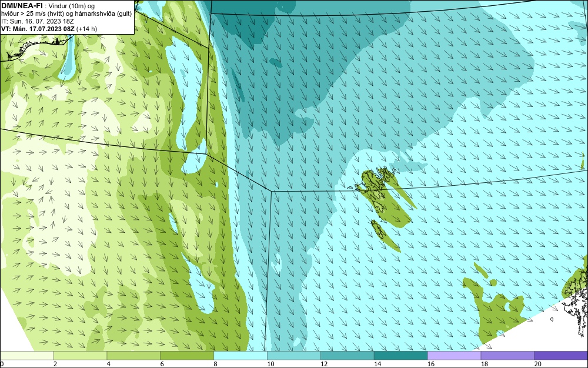Click the legend scale label '8'
Image resolution: width=588 pixels, height=368 pixels.
[x=215, y=364]
